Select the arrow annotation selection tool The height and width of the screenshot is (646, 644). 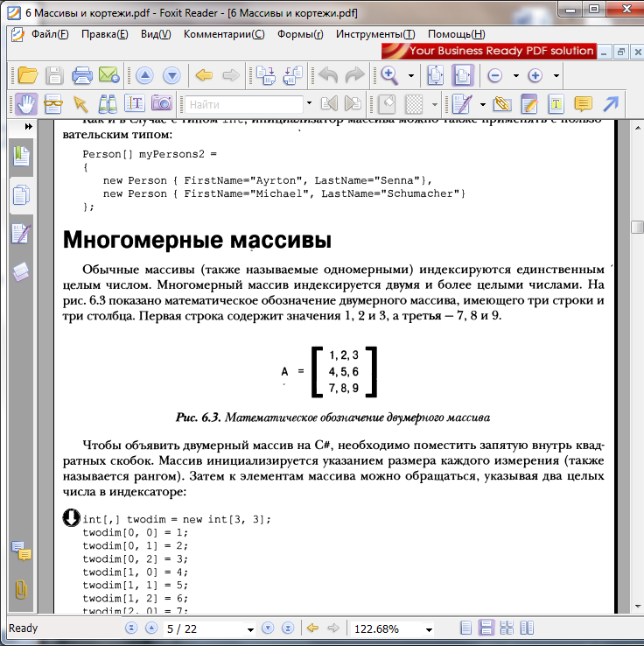coord(80,104)
